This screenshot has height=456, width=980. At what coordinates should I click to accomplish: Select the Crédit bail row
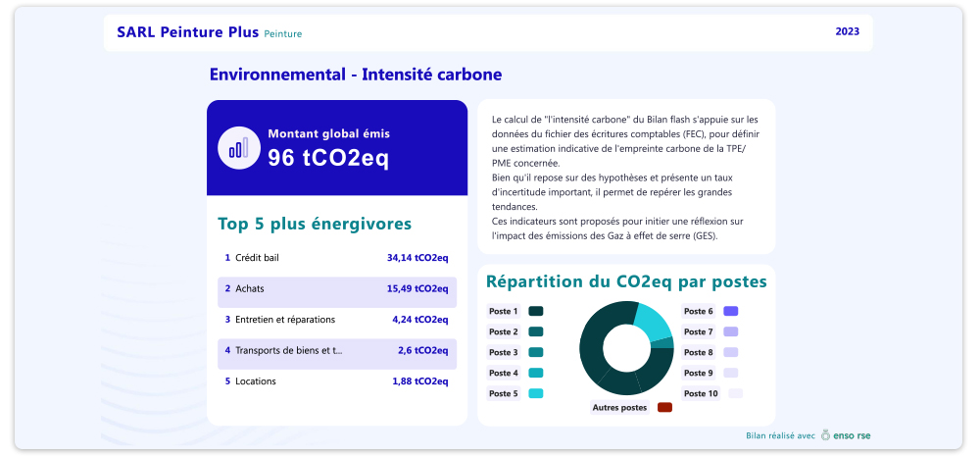[337, 258]
